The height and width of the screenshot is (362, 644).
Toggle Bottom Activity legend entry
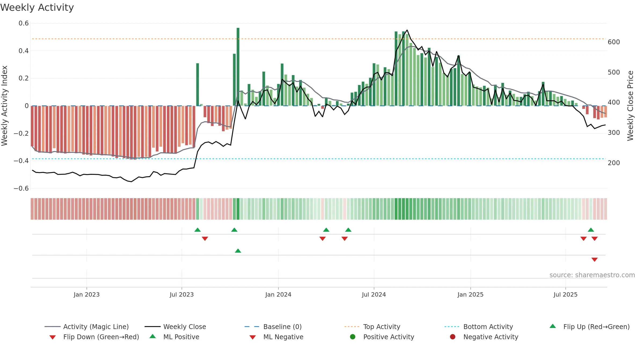pos(479,327)
